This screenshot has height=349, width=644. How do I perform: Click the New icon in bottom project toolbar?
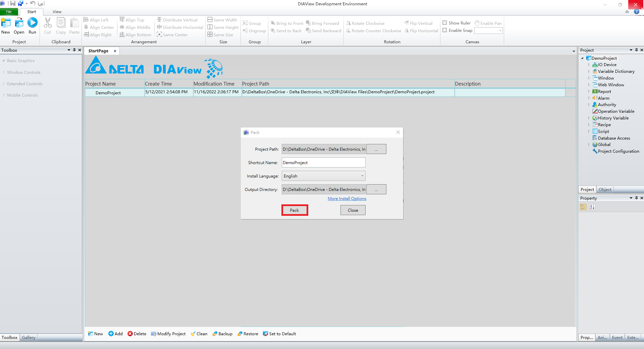point(95,334)
